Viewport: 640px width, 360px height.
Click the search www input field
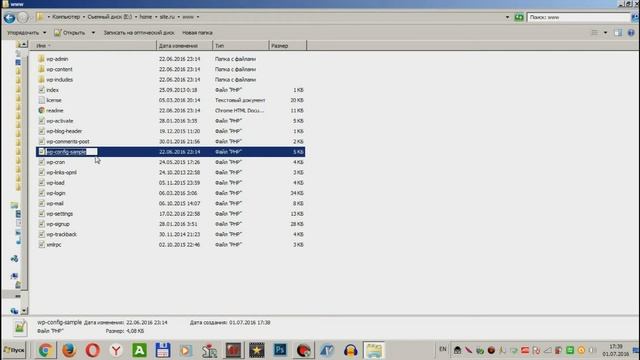pos(578,17)
